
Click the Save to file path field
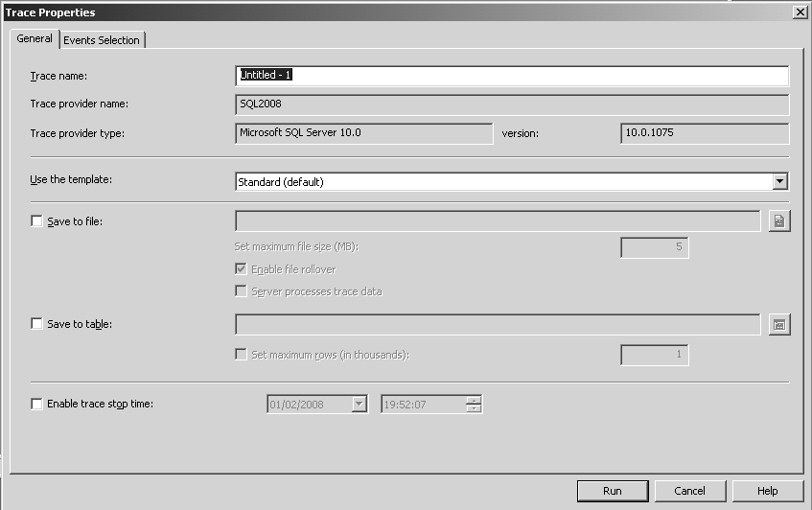(x=498, y=221)
